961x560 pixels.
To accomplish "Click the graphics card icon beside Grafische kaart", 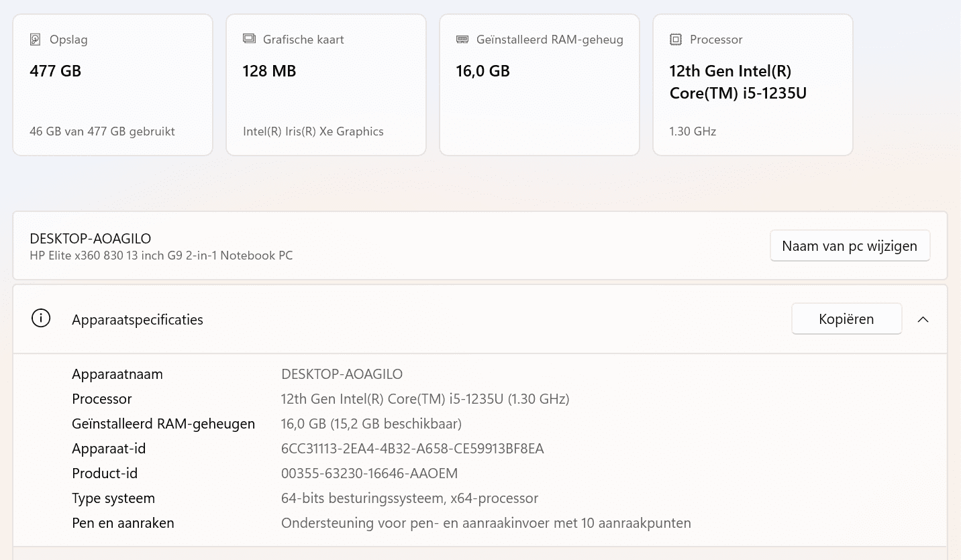I will pos(249,39).
